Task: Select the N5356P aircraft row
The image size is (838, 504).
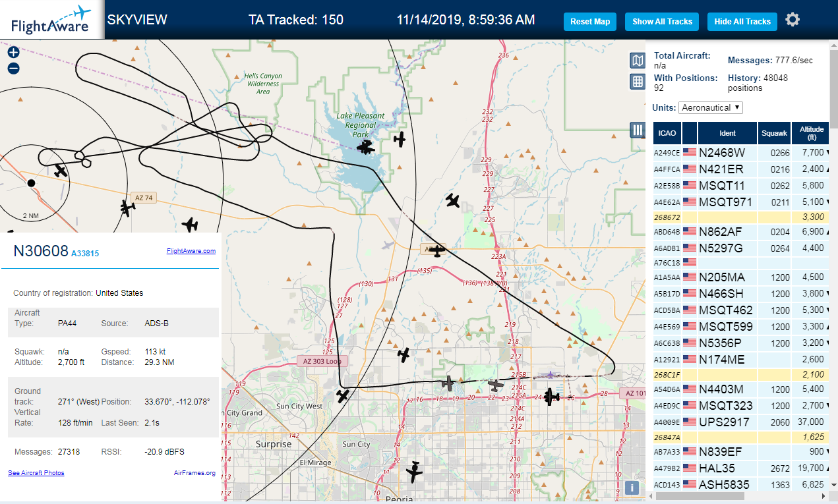Action: (x=741, y=343)
